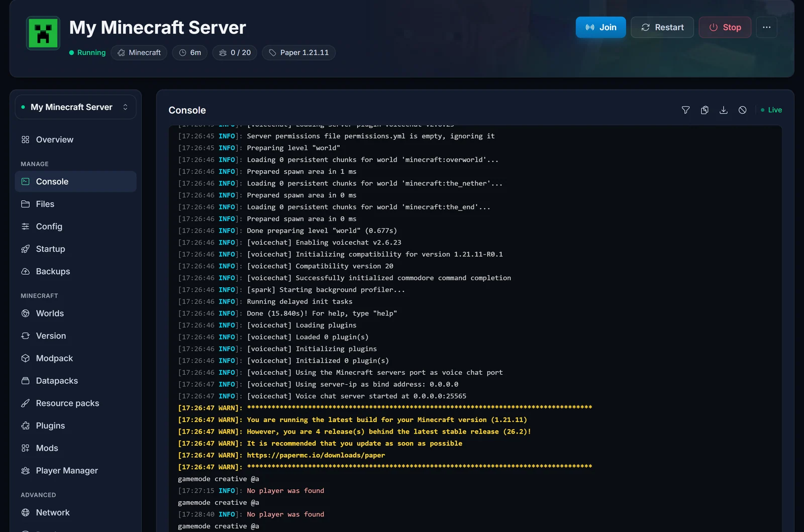Select Datapacks in the sidebar
The image size is (804, 532).
pos(75,381)
